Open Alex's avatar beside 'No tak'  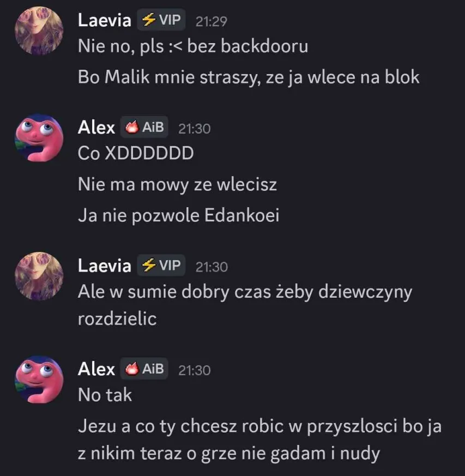[x=39, y=379]
